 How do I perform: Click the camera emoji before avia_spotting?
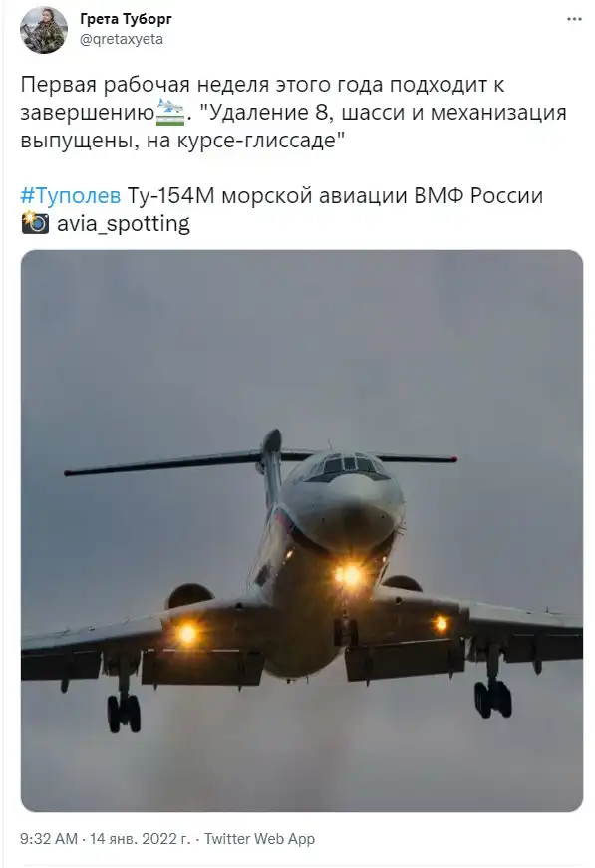(x=35, y=223)
